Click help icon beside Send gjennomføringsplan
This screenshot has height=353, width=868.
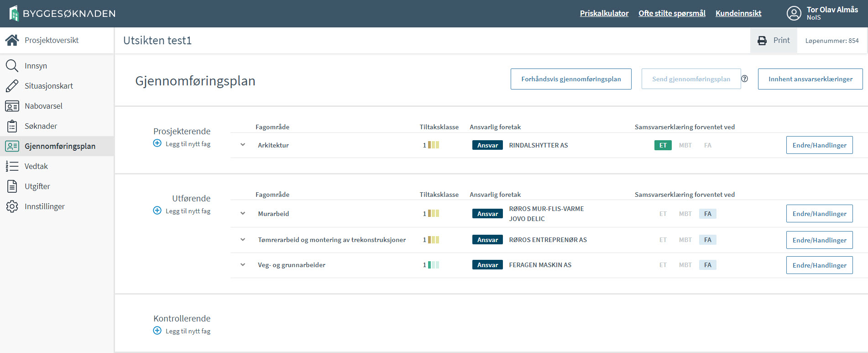pos(744,79)
